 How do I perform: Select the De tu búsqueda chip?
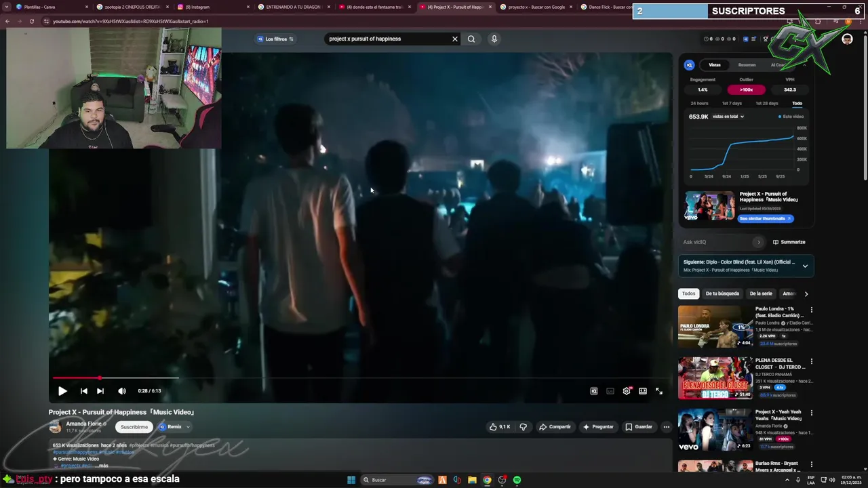(722, 293)
